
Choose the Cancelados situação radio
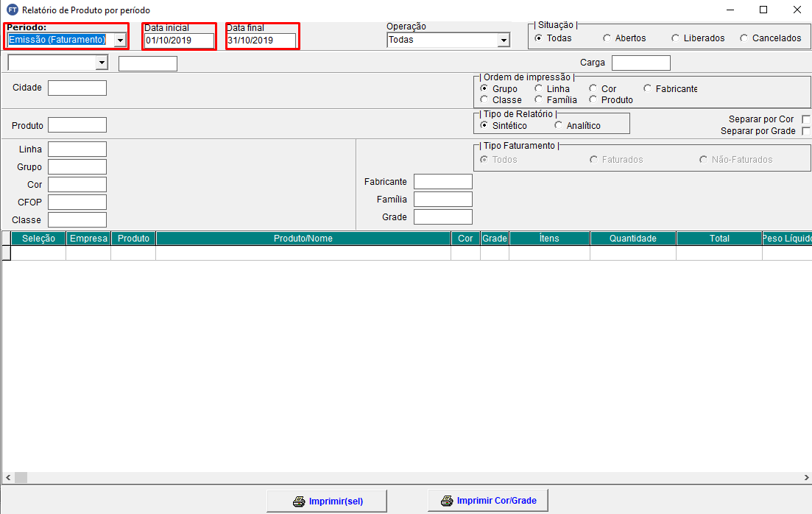(x=744, y=38)
